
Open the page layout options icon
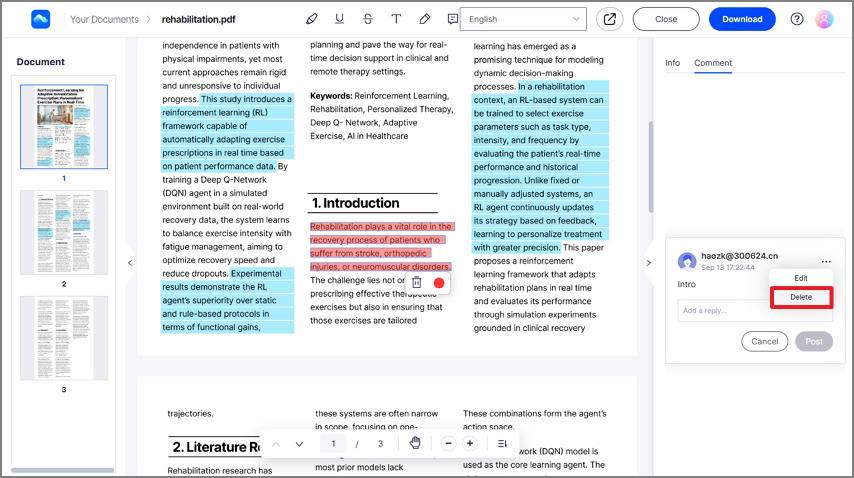[x=502, y=444]
